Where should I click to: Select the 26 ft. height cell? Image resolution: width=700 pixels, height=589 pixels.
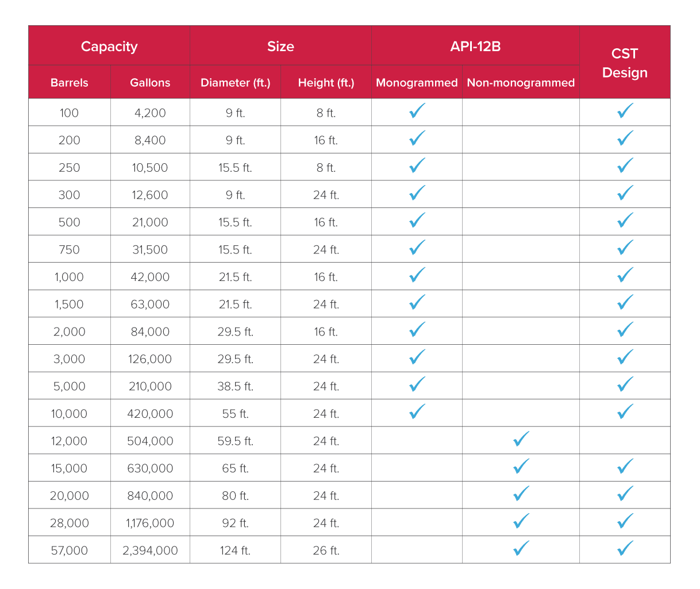[326, 550]
